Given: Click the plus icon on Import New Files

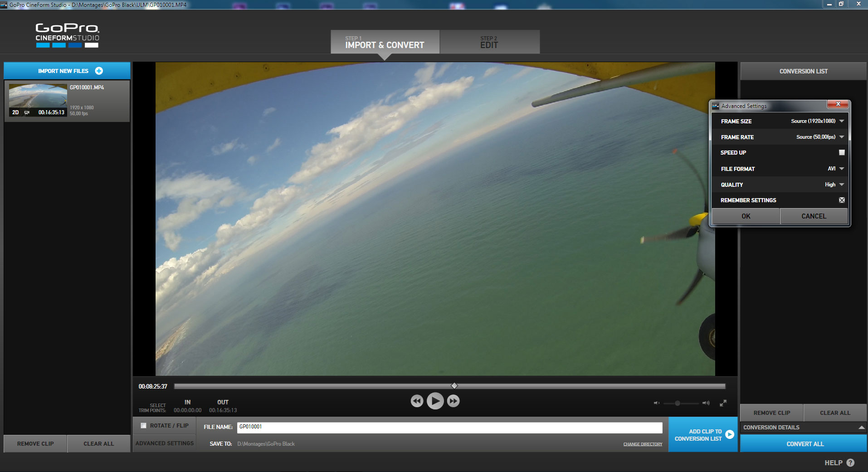Looking at the screenshot, I should (99, 71).
